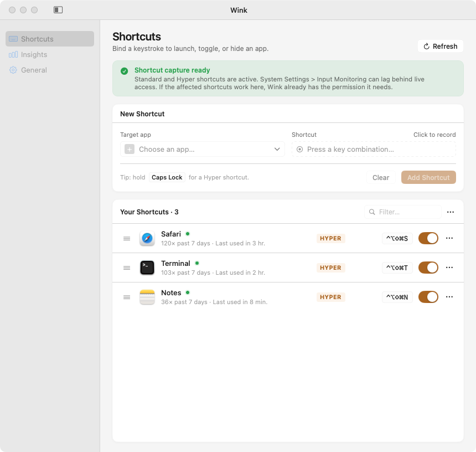Viewport: 476px width, 452px height.
Task: Click the Target app dropdown chevron
Action: [x=277, y=149]
